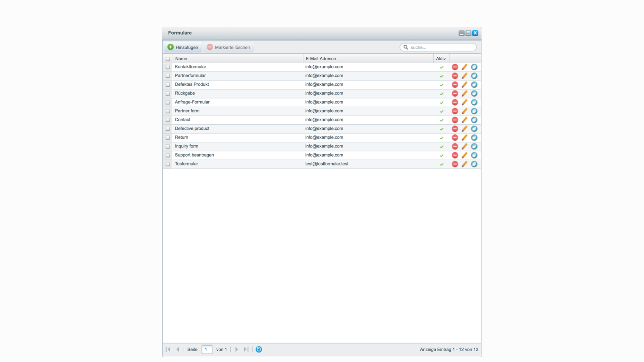Click the Return name cell

click(x=238, y=137)
